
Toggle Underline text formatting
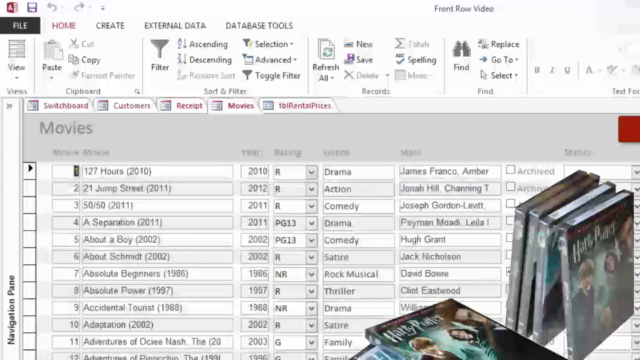[567, 70]
